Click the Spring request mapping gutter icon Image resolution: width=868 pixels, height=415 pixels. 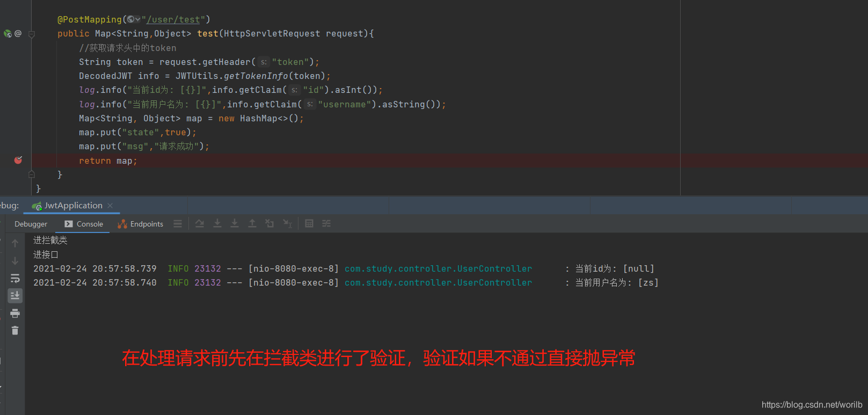tap(8, 33)
